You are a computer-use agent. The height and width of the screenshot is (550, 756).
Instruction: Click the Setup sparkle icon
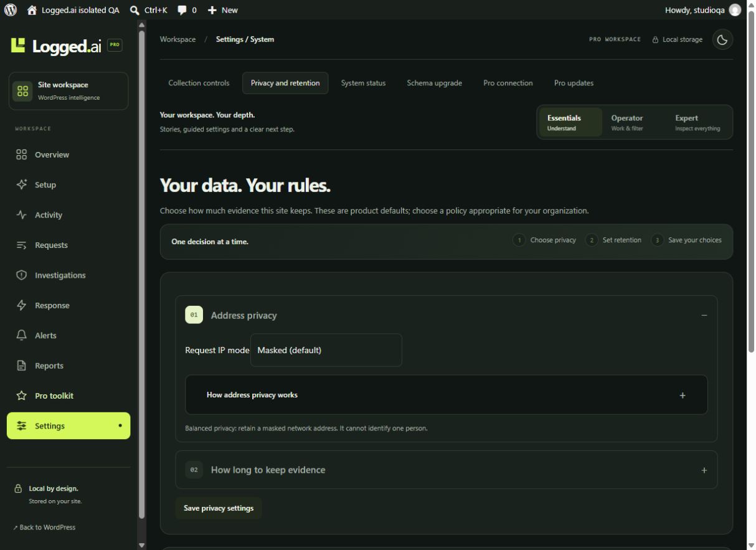point(22,184)
